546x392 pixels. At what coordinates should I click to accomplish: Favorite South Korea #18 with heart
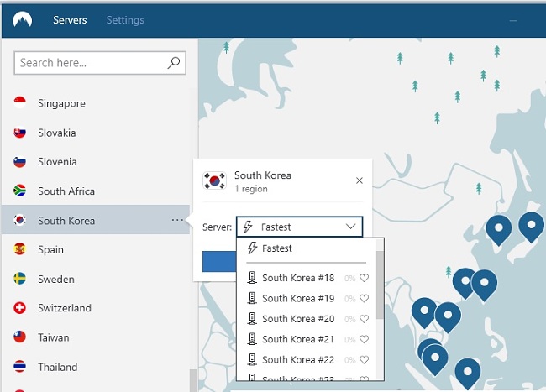[365, 278]
